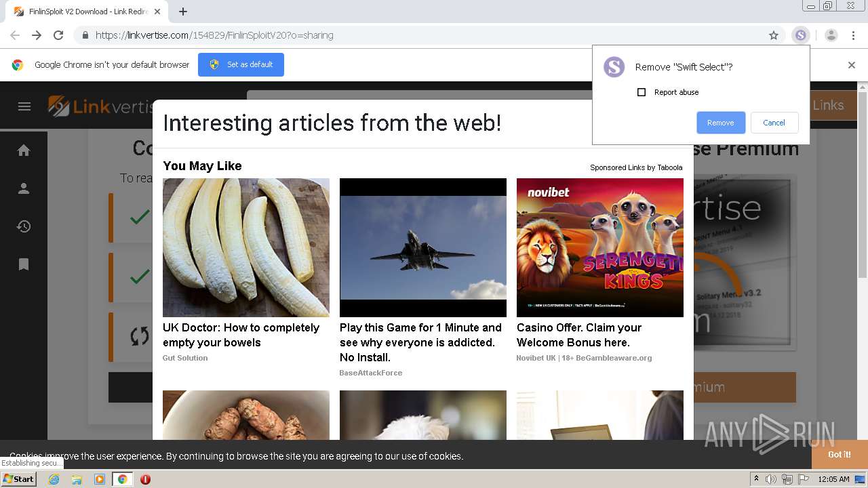The width and height of the screenshot is (868, 488).
Task: Click the page vertical scrollbar
Action: point(863,183)
